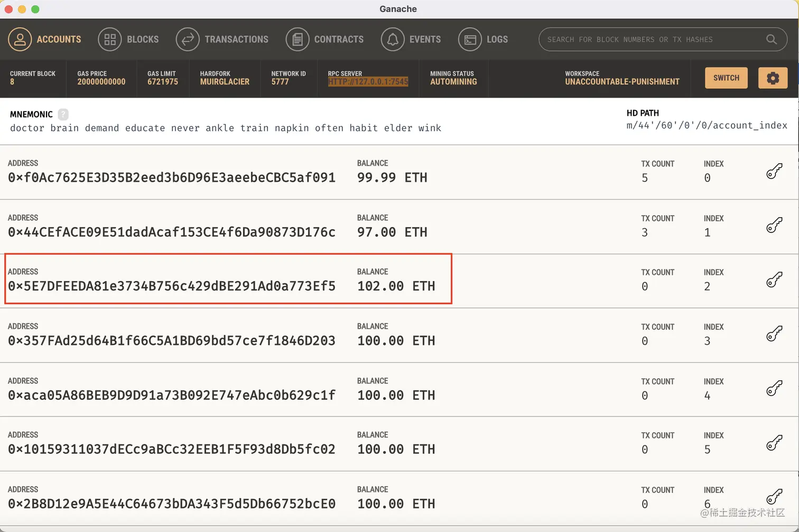This screenshot has height=532, width=799.
Task: Show keys for account index 4
Action: [x=774, y=388]
